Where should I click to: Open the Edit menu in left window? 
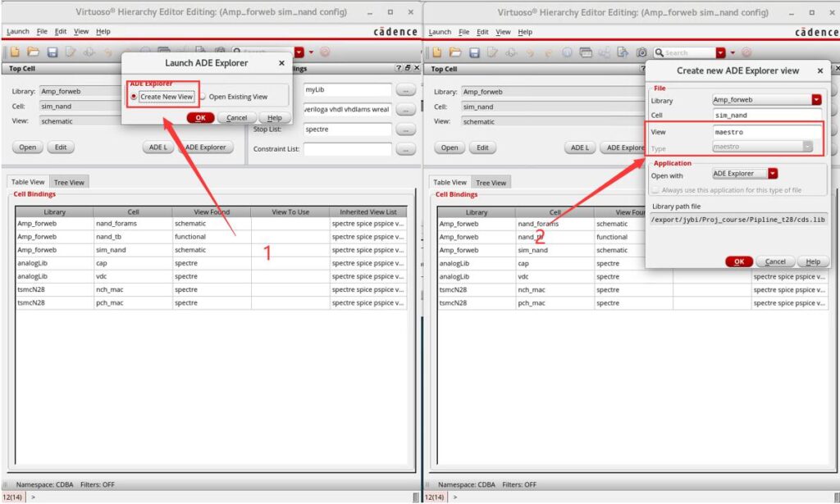point(61,32)
